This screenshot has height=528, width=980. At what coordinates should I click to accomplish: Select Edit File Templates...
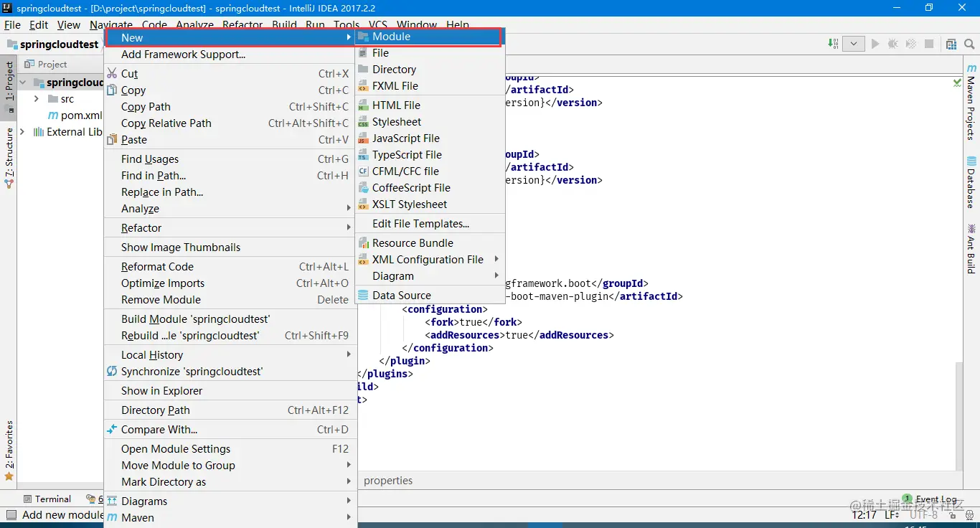(x=430, y=224)
